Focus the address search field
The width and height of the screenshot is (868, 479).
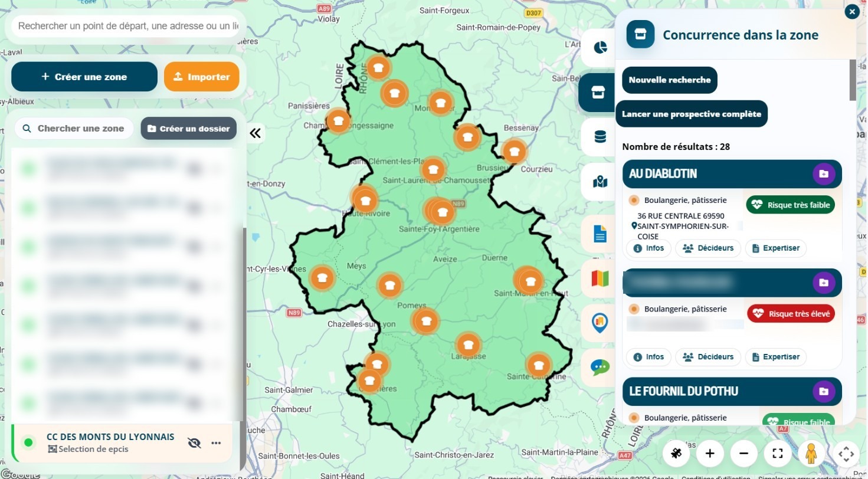point(125,26)
